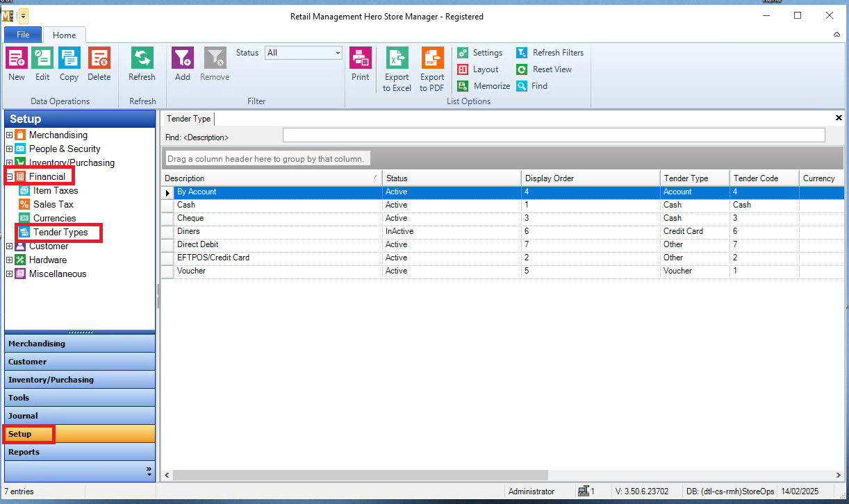Click horizontal scrollbar right arrow
849x504 pixels.
[838, 476]
